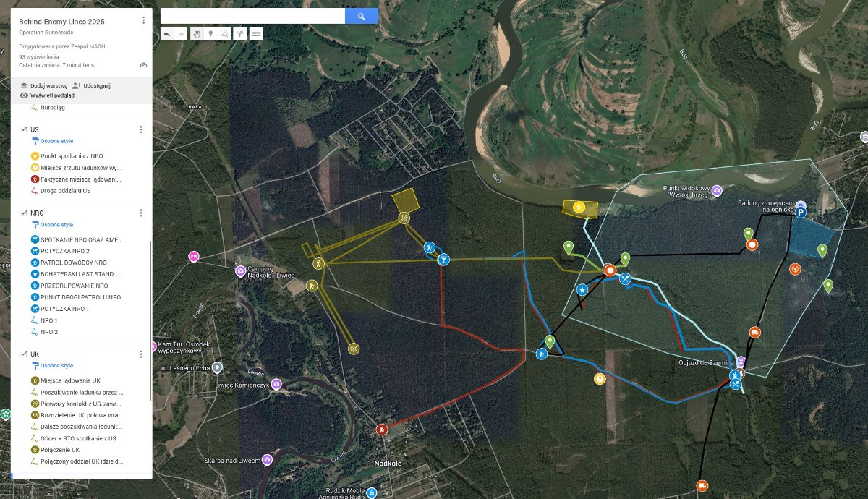Toggle the NRO layer checkbox

[24, 213]
